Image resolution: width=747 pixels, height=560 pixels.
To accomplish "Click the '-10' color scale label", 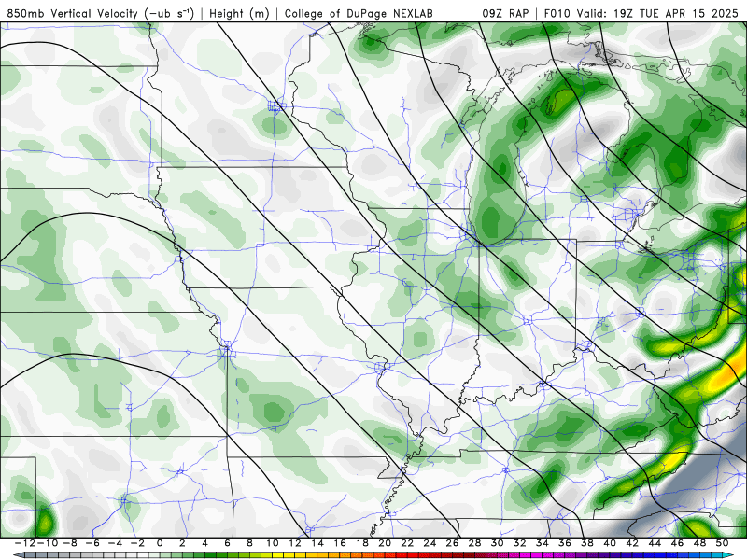I will [x=46, y=543].
